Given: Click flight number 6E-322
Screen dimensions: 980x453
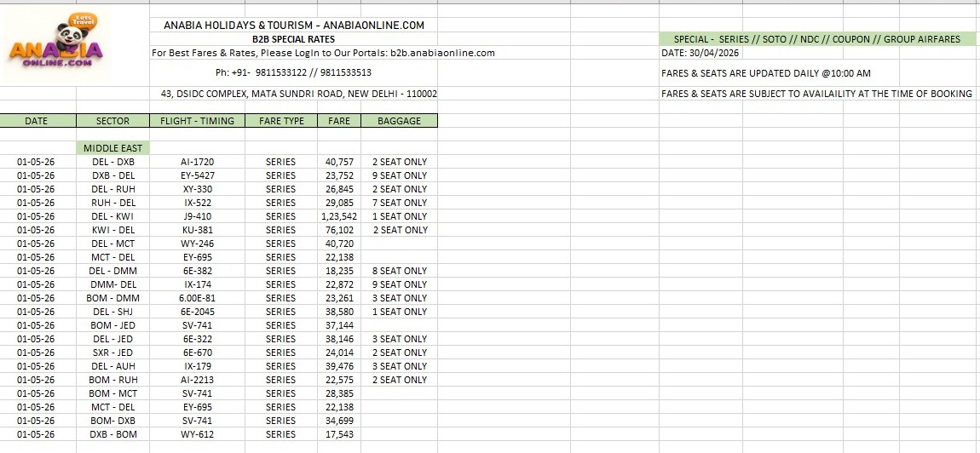Looking at the screenshot, I should pyautogui.click(x=197, y=339).
